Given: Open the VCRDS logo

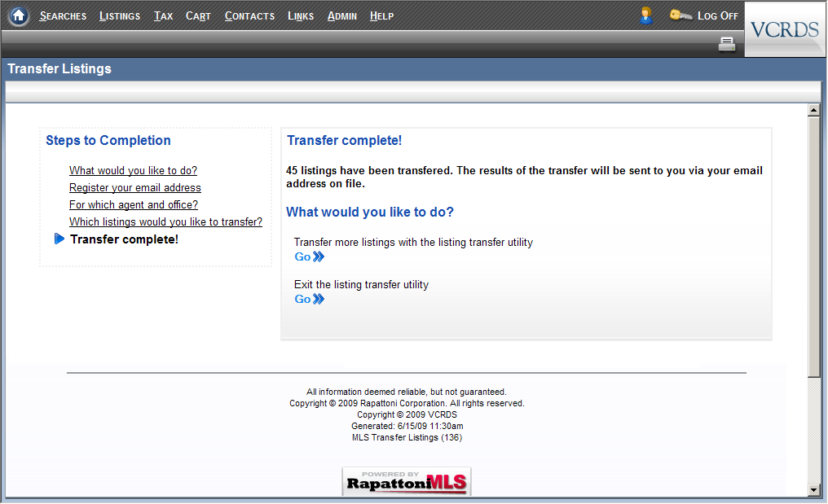Looking at the screenshot, I should click(x=784, y=29).
